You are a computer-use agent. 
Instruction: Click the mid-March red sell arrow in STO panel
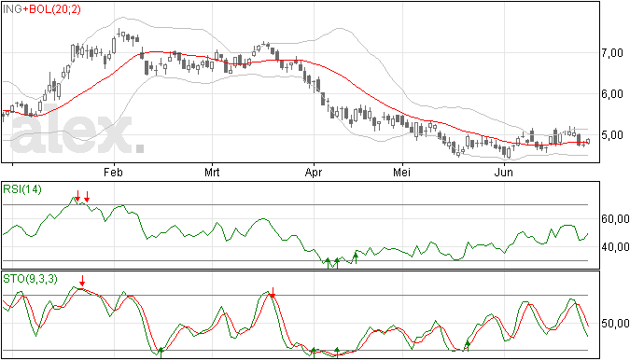tap(272, 293)
